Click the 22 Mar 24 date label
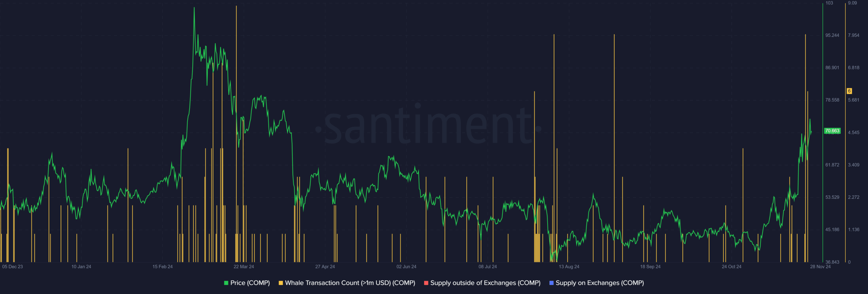The image size is (868, 294). click(244, 267)
